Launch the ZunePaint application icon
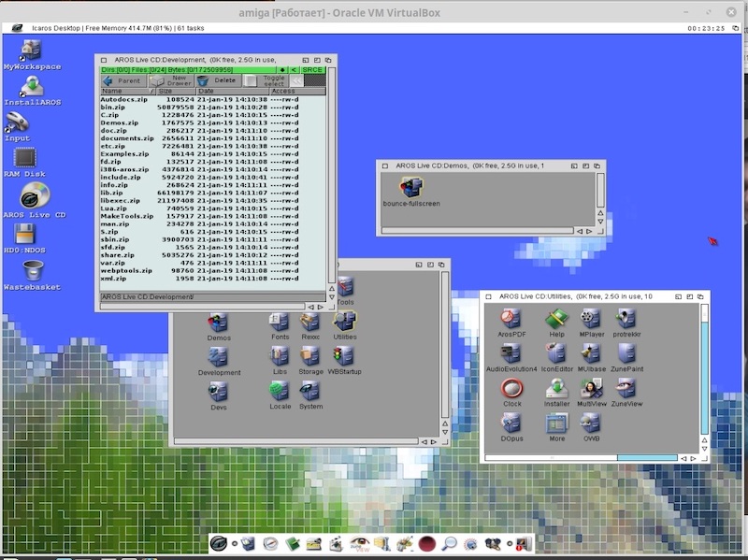This screenshot has height=560, width=748. coord(626,353)
